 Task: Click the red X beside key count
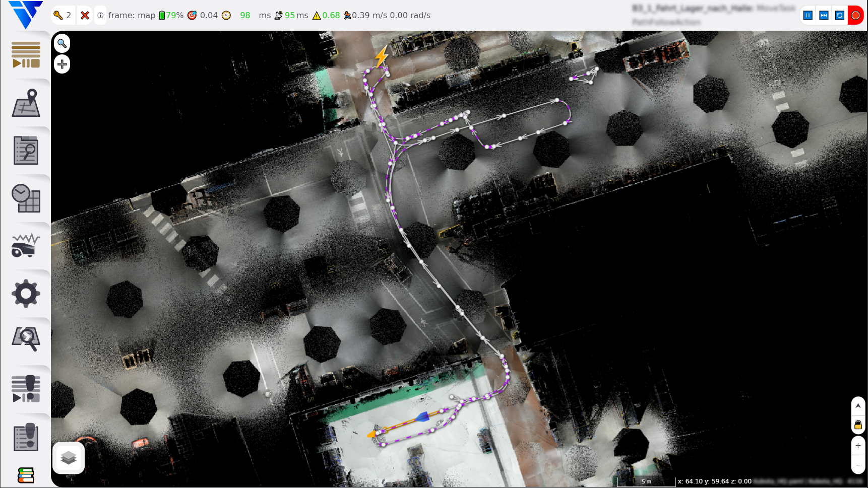85,16
